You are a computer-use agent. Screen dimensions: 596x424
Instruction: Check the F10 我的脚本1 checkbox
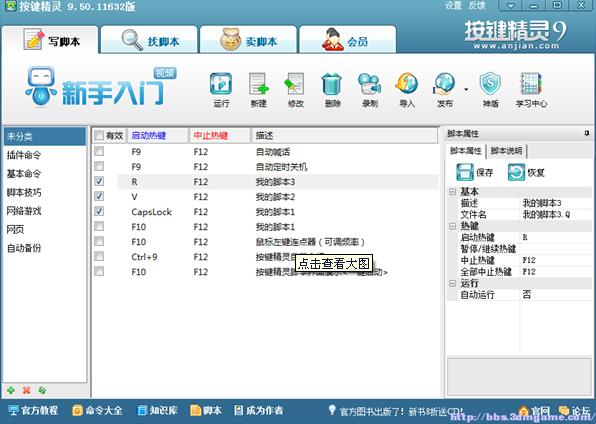[x=99, y=226]
